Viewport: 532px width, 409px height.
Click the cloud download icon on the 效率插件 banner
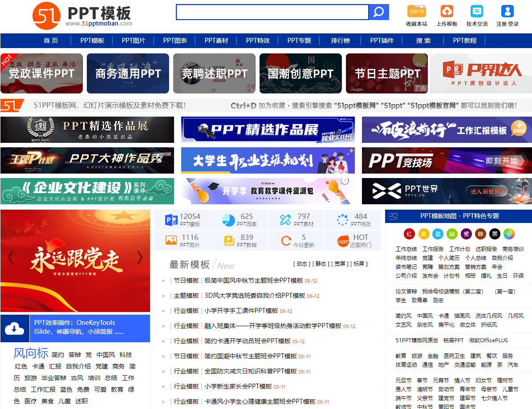[15, 328]
